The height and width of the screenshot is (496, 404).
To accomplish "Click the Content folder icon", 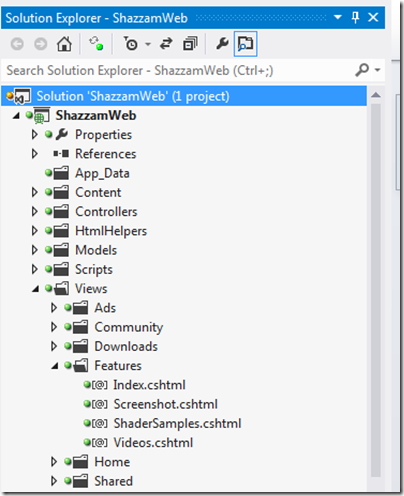I will click(x=61, y=192).
